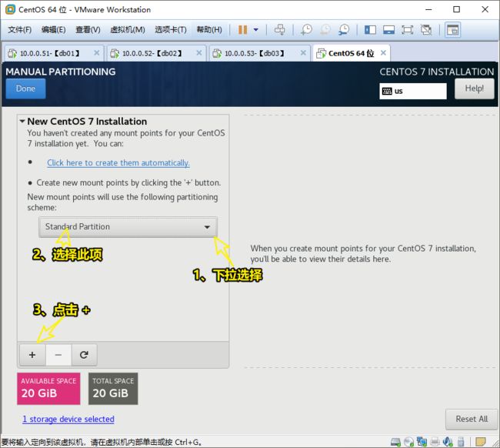The width and height of the screenshot is (500, 448).
Task: Click the create them automatically link
Action: coord(118,162)
